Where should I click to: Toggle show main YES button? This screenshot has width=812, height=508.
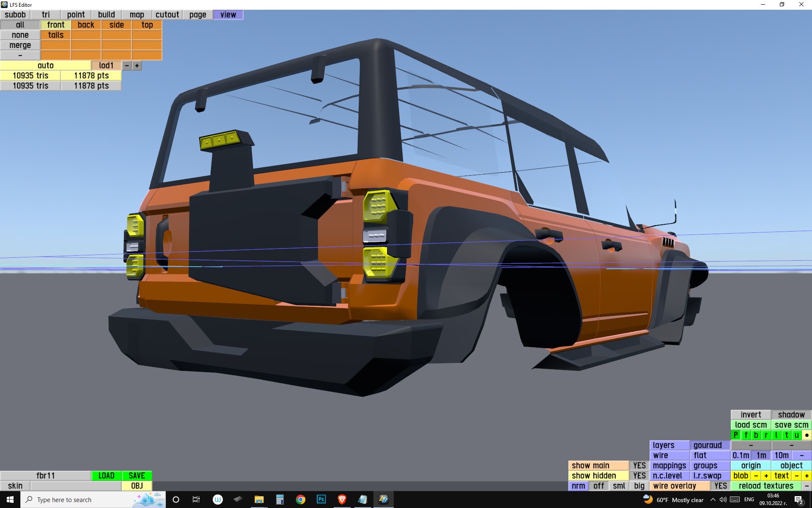pyautogui.click(x=639, y=466)
